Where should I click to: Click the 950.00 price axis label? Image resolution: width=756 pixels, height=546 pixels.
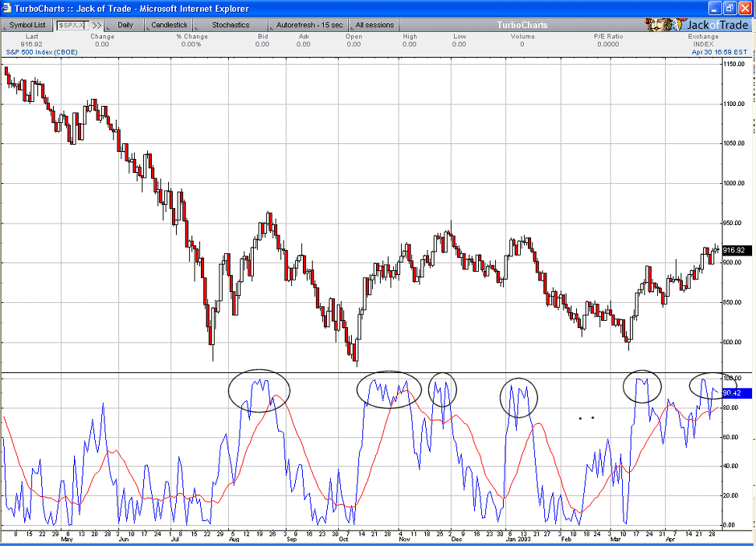(733, 223)
